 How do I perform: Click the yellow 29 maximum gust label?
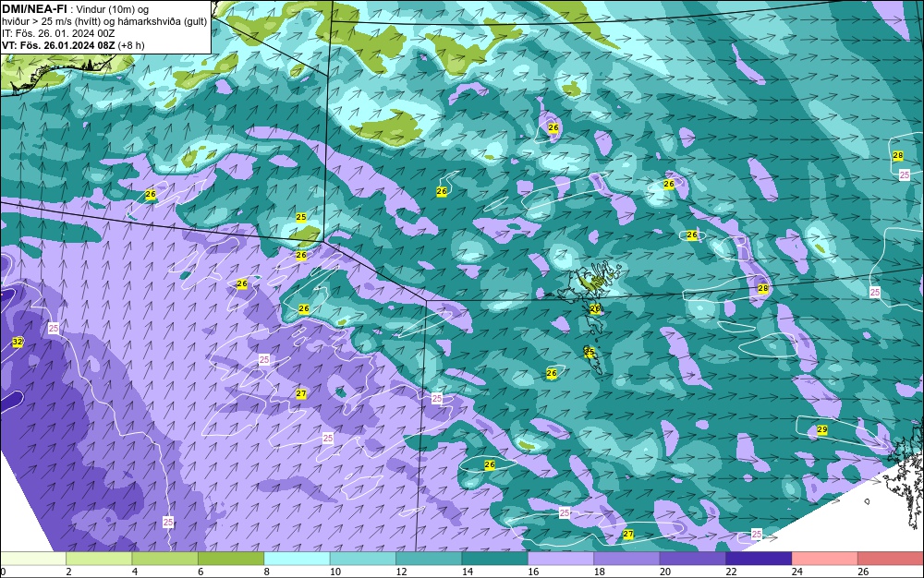[x=822, y=430]
